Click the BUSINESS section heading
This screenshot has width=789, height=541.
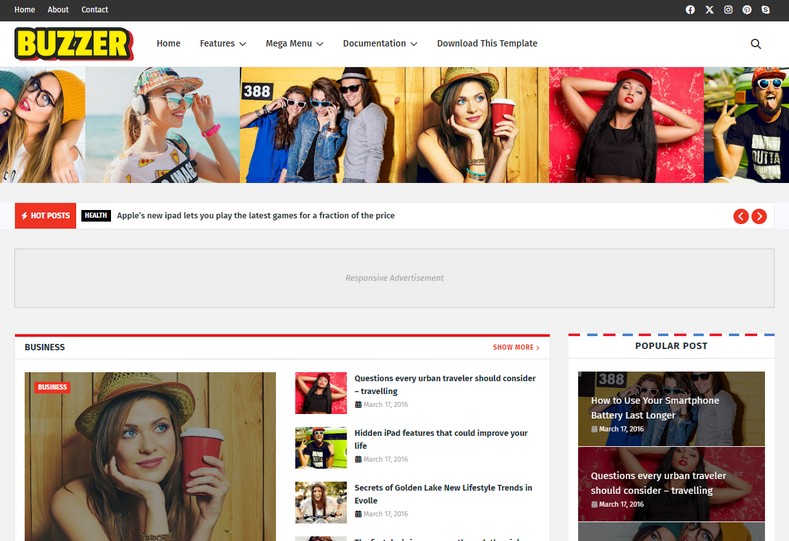click(x=45, y=347)
